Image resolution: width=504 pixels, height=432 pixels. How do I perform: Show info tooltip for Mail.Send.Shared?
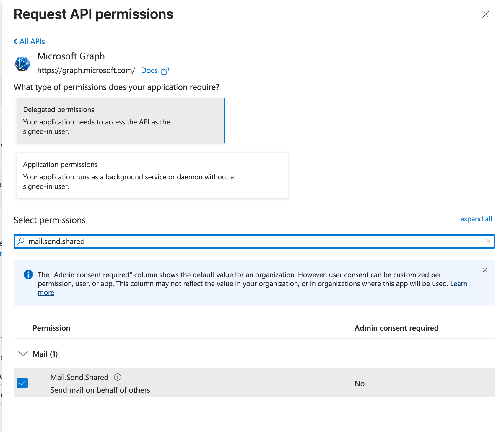[118, 377]
